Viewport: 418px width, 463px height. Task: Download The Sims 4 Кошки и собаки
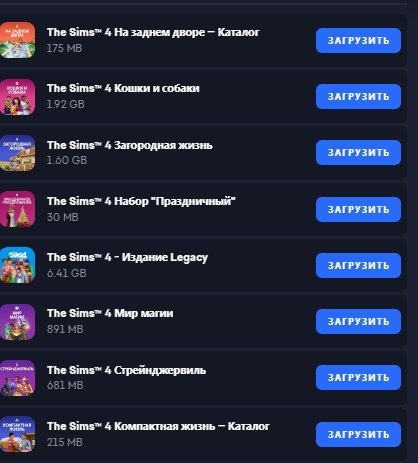(x=358, y=96)
